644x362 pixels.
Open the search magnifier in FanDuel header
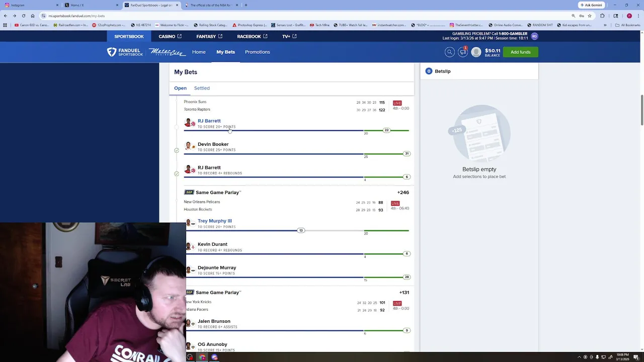click(x=449, y=52)
